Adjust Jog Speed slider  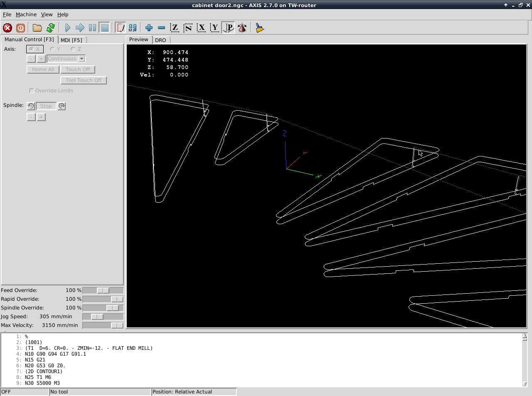pyautogui.click(x=103, y=317)
